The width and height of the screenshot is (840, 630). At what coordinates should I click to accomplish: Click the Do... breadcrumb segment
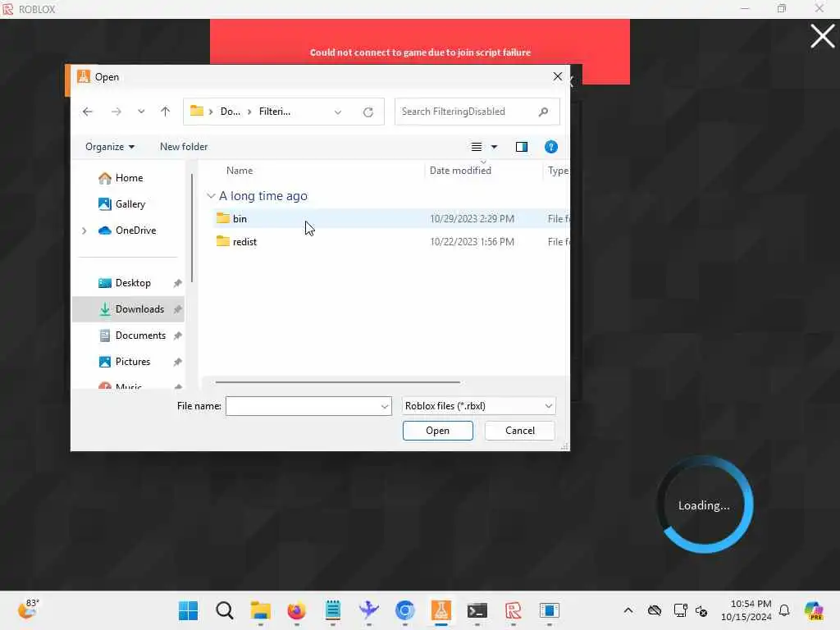click(230, 112)
